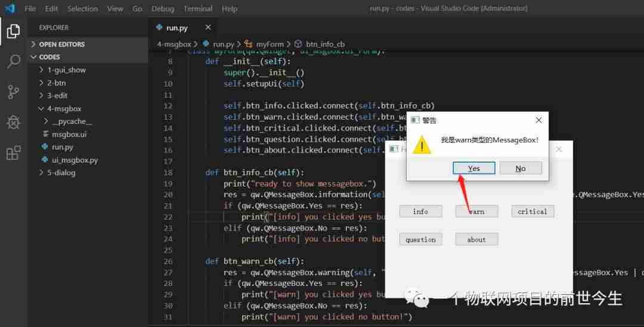644x327 pixels.
Task: Click the EXPLORER panel title
Action: (54, 27)
